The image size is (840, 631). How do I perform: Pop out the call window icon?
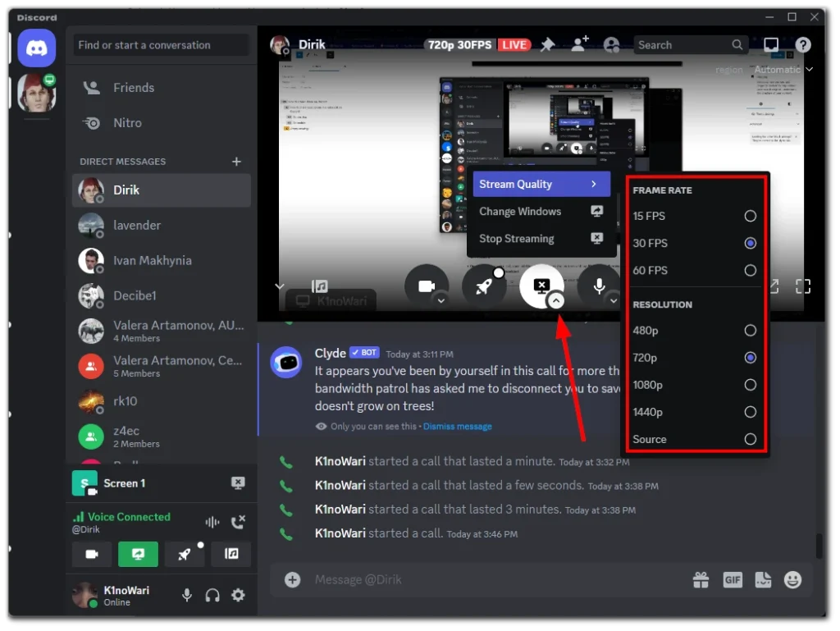[774, 286]
